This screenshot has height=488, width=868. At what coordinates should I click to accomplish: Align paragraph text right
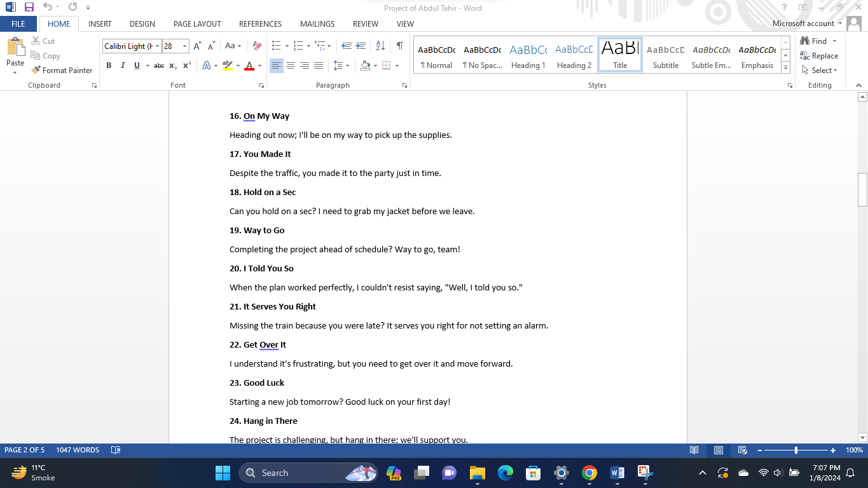click(x=305, y=65)
